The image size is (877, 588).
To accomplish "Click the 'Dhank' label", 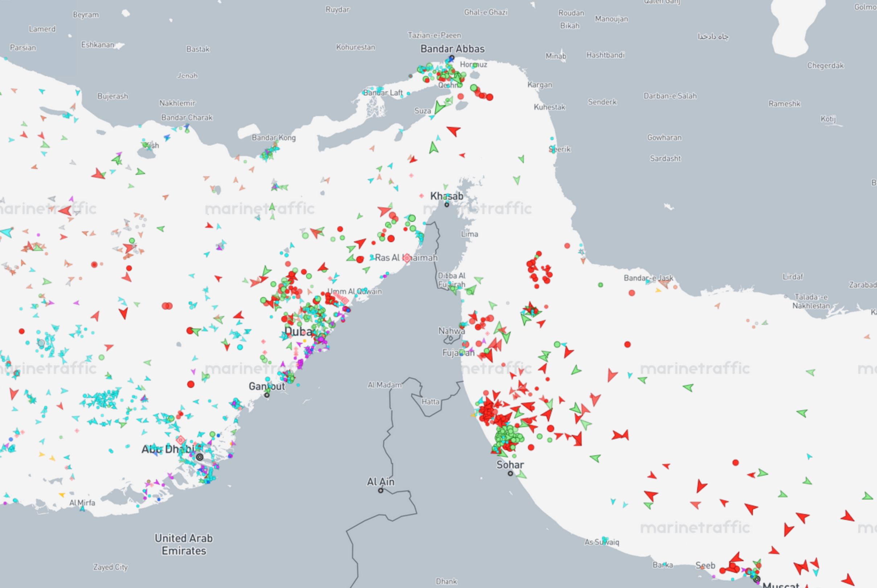I will coord(446,581).
